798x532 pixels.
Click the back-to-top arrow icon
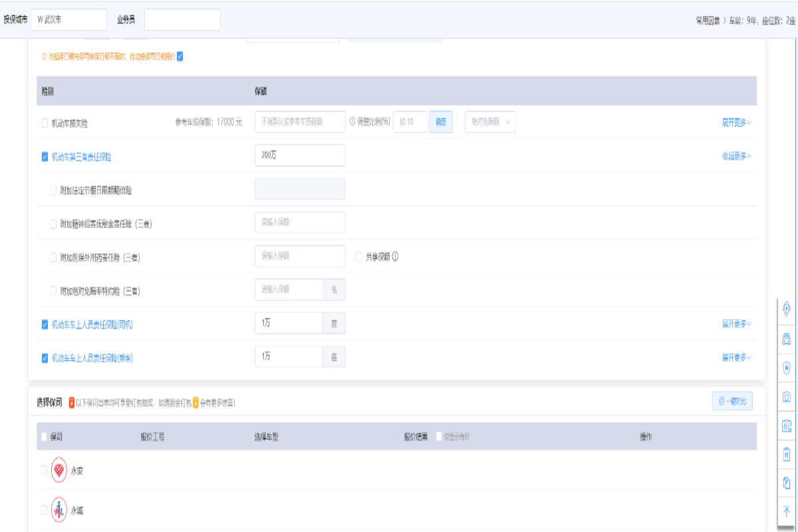click(787, 511)
